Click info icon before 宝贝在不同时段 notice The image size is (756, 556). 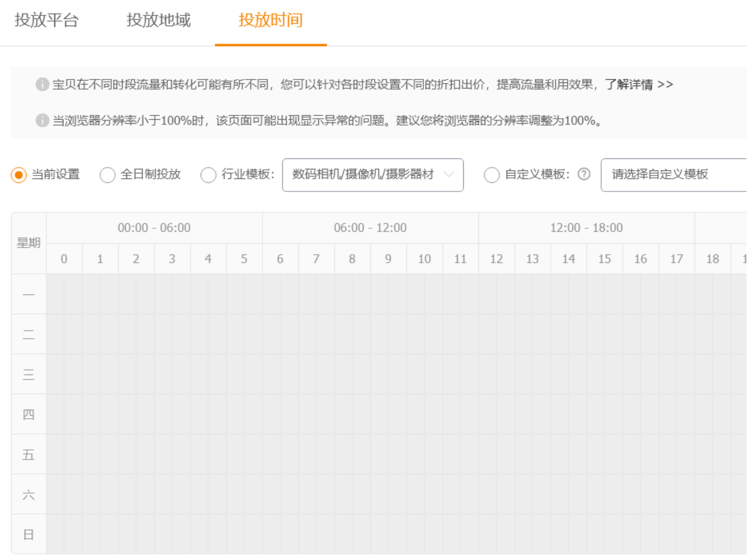click(x=42, y=84)
